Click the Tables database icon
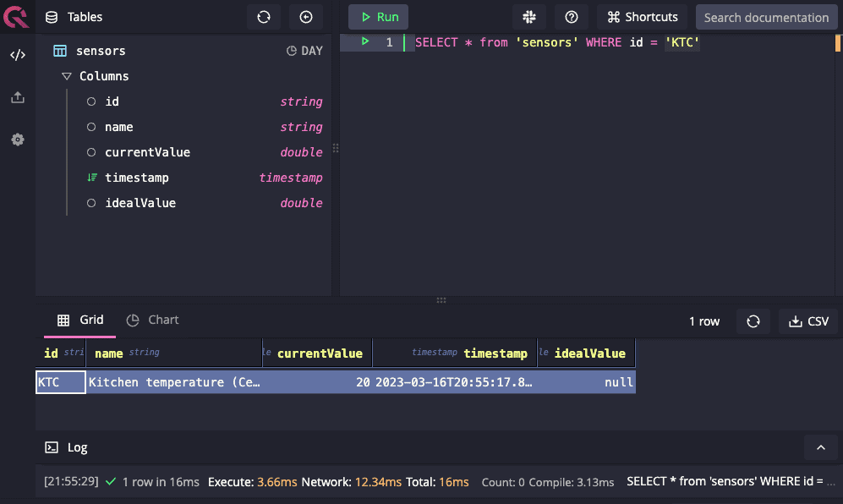The width and height of the screenshot is (843, 504). tap(52, 17)
